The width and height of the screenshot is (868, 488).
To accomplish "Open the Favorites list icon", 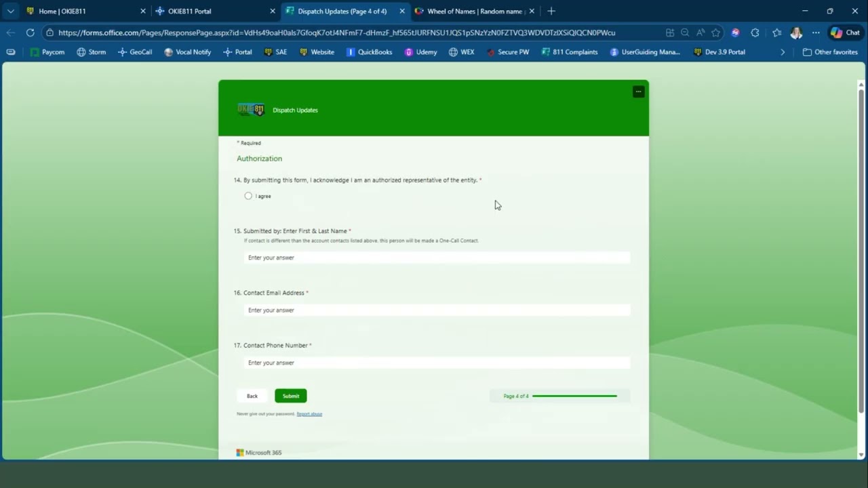I will 777,33.
